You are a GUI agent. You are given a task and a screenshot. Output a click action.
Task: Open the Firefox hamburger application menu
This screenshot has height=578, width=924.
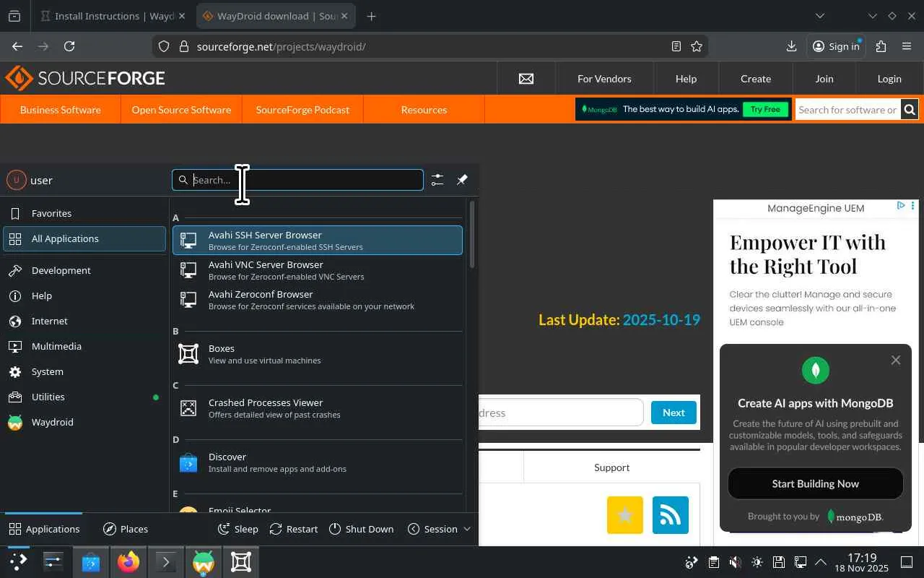pos(907,46)
